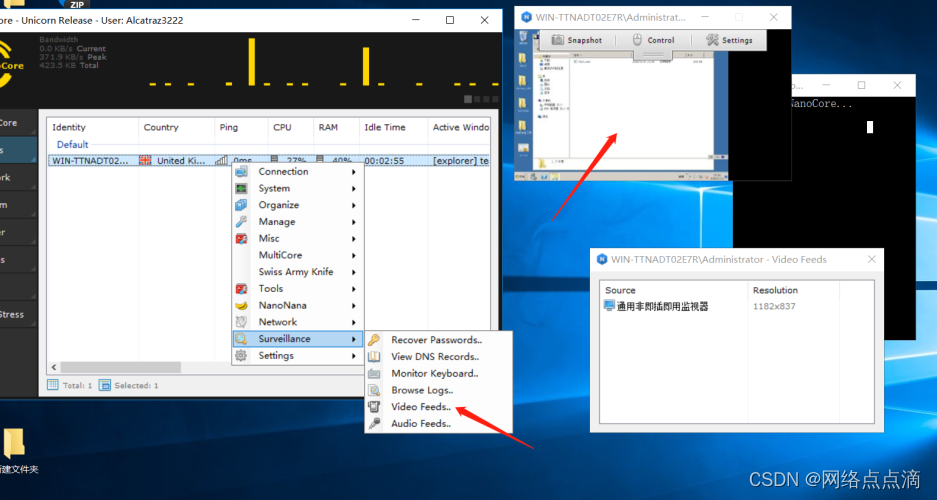Click the red icon beside Misc
The height and width of the screenshot is (500, 937).
tap(241, 238)
